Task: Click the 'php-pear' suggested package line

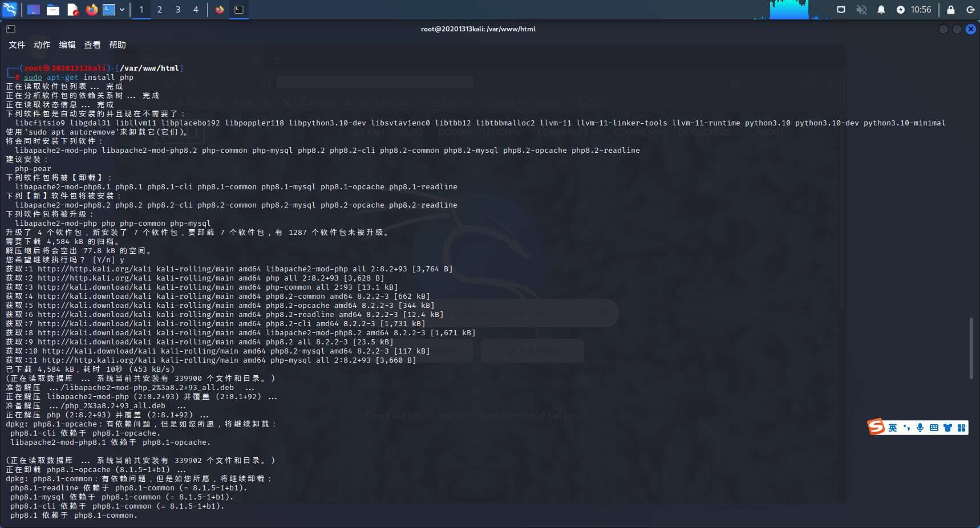Action: coord(33,169)
